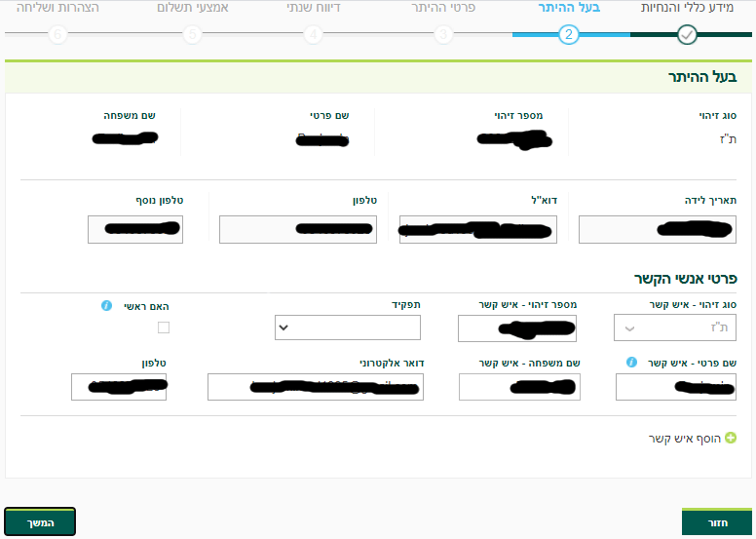Open the פרטי ההיתר tab
Screen dimensions: 756x539
(x=443, y=8)
